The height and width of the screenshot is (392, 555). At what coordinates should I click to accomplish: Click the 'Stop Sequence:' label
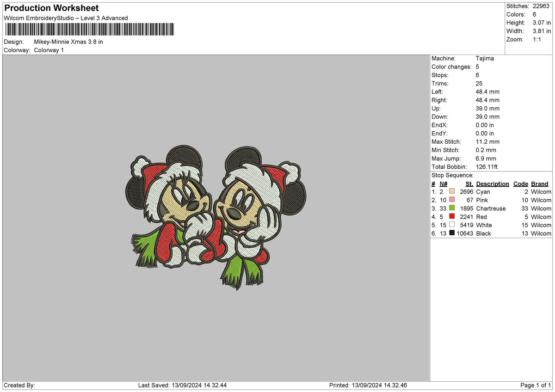point(452,175)
